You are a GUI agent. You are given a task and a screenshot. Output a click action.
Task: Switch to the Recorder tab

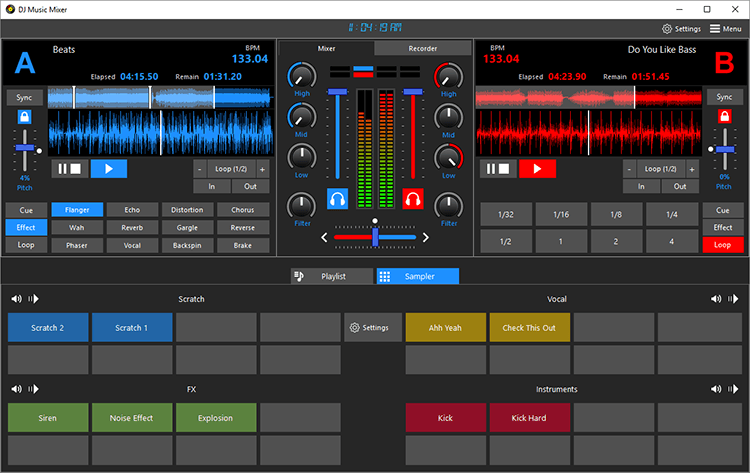(x=422, y=48)
